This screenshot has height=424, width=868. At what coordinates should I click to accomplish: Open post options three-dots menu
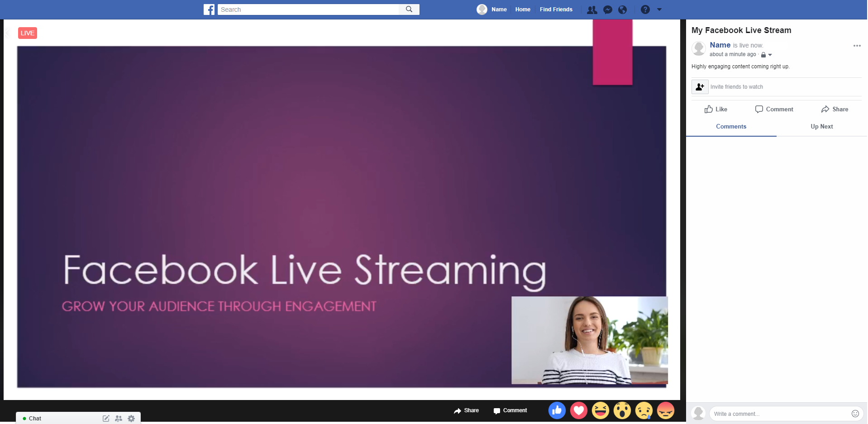[x=857, y=46]
